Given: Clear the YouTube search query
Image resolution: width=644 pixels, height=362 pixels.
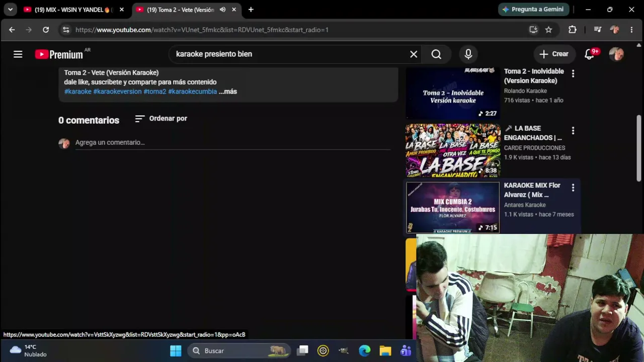Looking at the screenshot, I should coord(414,54).
